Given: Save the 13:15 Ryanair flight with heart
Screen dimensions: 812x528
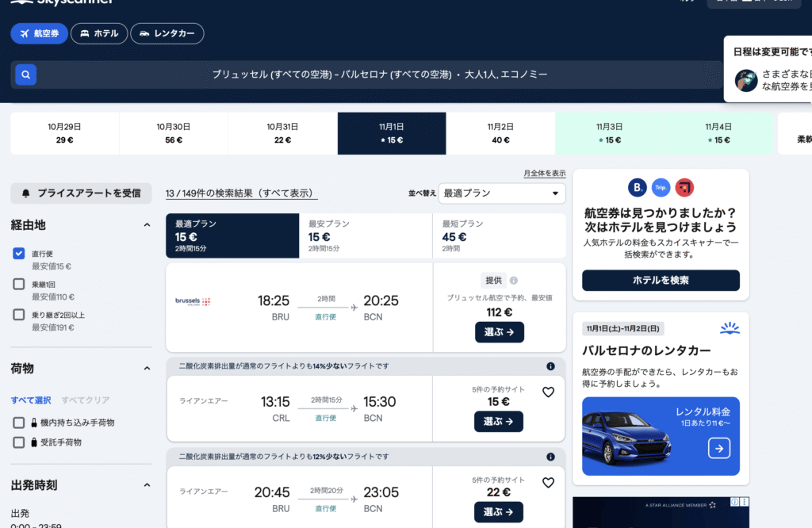Looking at the screenshot, I should click(x=548, y=392).
